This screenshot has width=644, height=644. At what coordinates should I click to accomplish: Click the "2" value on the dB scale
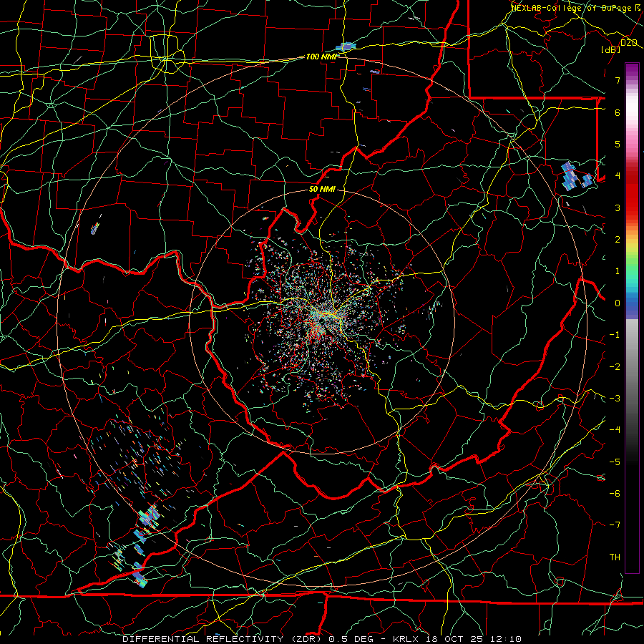[618, 240]
